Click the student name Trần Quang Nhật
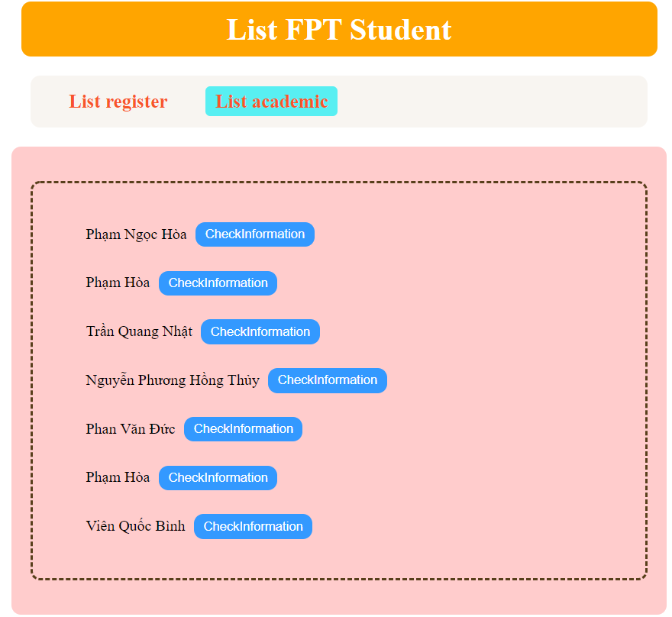The height and width of the screenshot is (617, 672). 138,331
